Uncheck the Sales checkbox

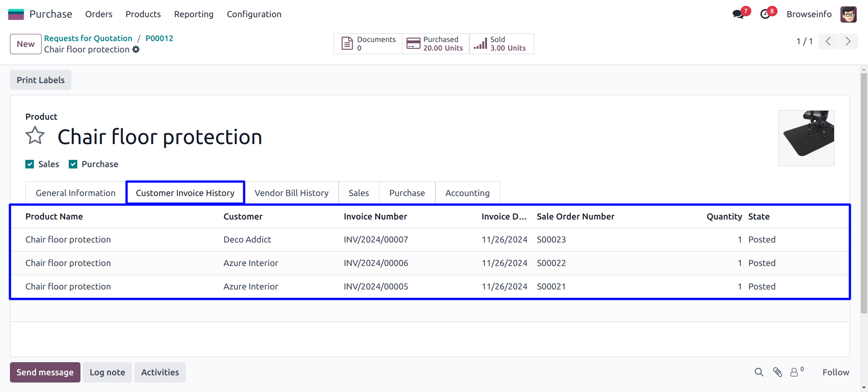[x=30, y=164]
